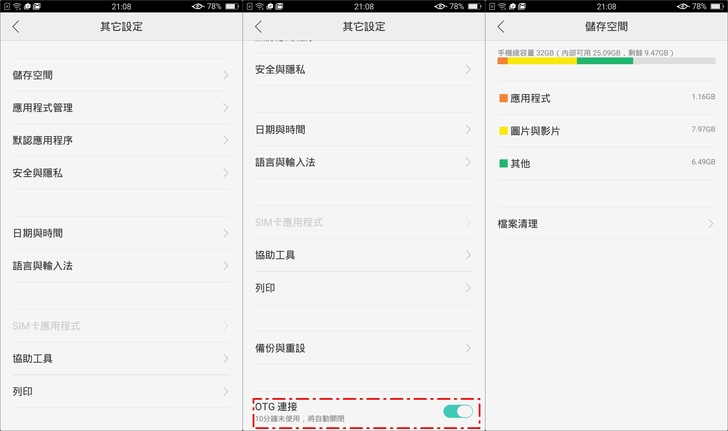Tap the eye-protection icon in the left screen's status bar
Image resolution: width=728 pixels, height=431 pixels.
(198, 7)
